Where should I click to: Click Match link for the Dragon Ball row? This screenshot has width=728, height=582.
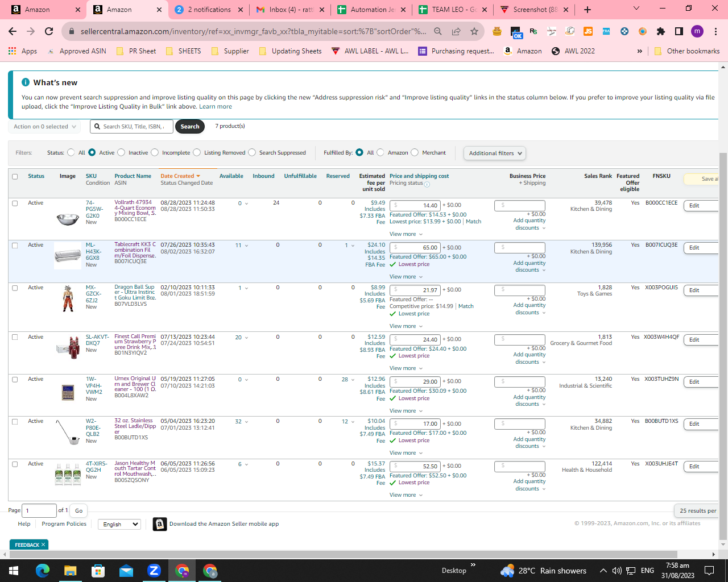466,306
